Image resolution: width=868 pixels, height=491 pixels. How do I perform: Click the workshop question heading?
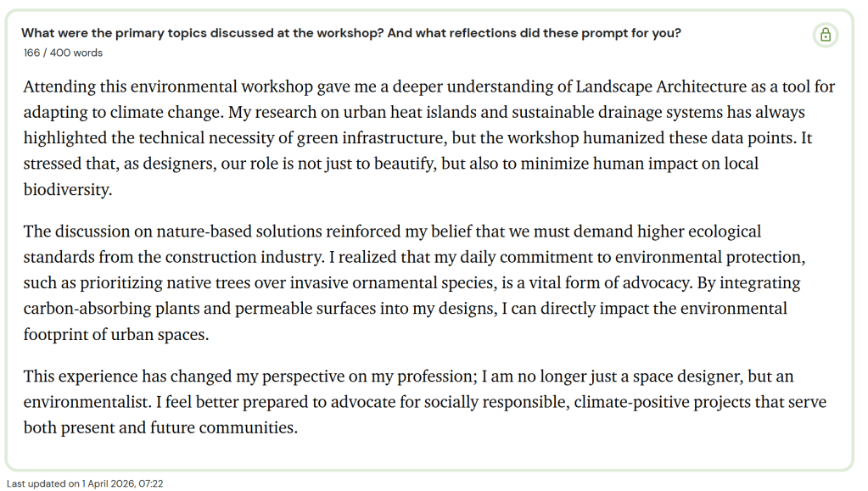pyautogui.click(x=350, y=33)
